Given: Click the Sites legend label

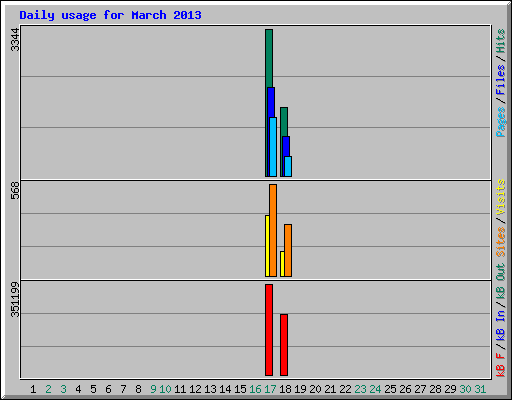Looking at the screenshot, I should pos(501,242).
